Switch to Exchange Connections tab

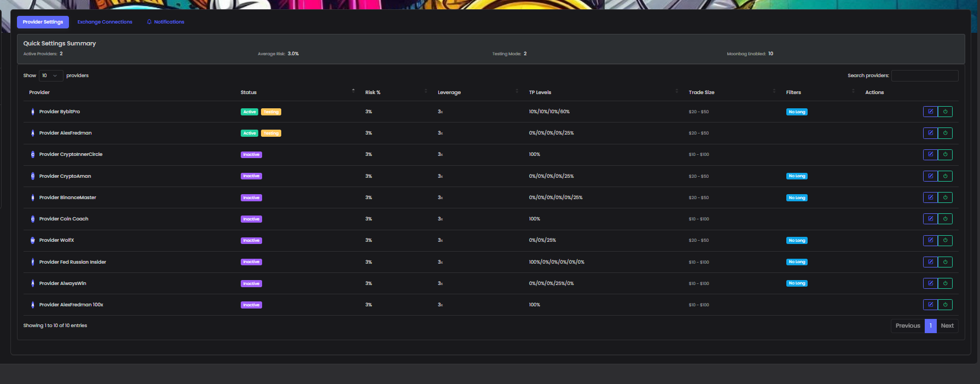coord(105,22)
